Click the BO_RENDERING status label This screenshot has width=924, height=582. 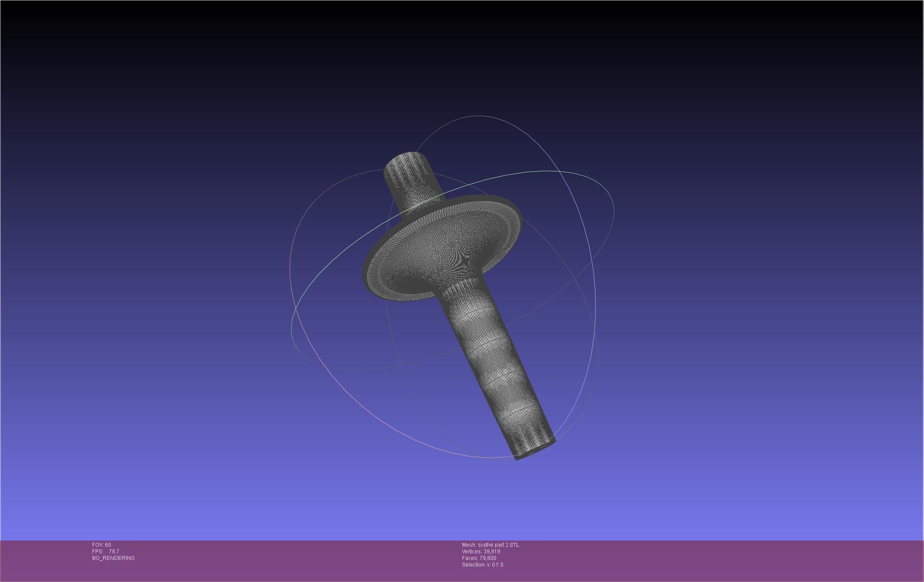pos(113,558)
